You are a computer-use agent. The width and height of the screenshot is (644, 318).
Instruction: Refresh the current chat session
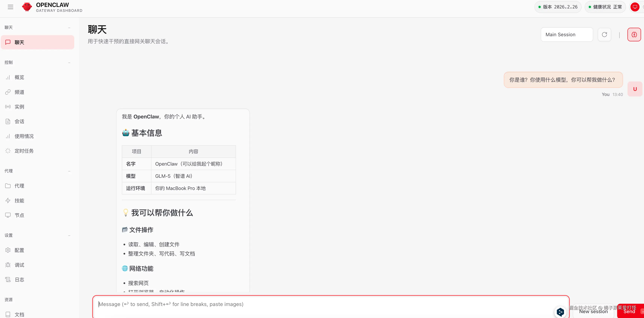[x=604, y=34]
